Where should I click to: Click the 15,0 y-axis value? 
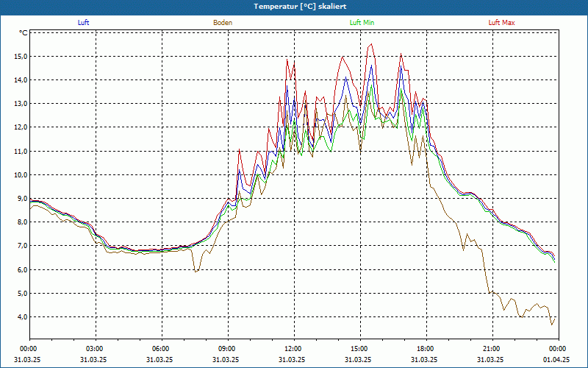pos(21,57)
